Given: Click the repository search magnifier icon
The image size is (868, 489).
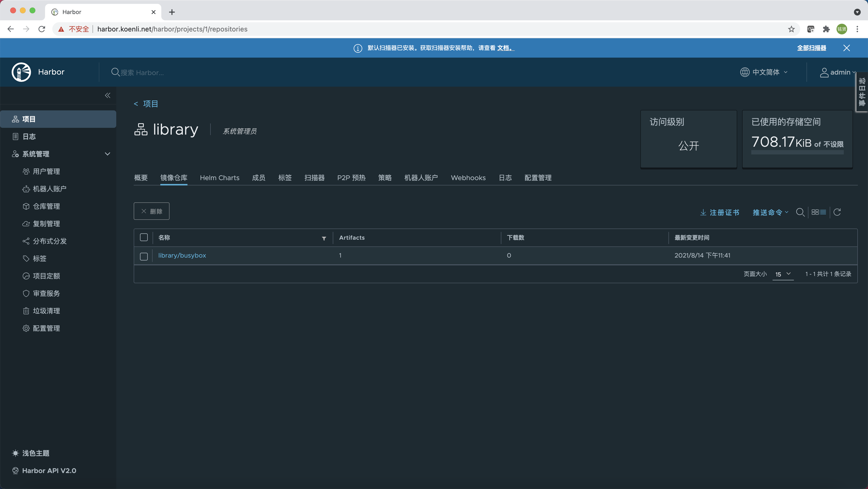Looking at the screenshot, I should tap(800, 212).
